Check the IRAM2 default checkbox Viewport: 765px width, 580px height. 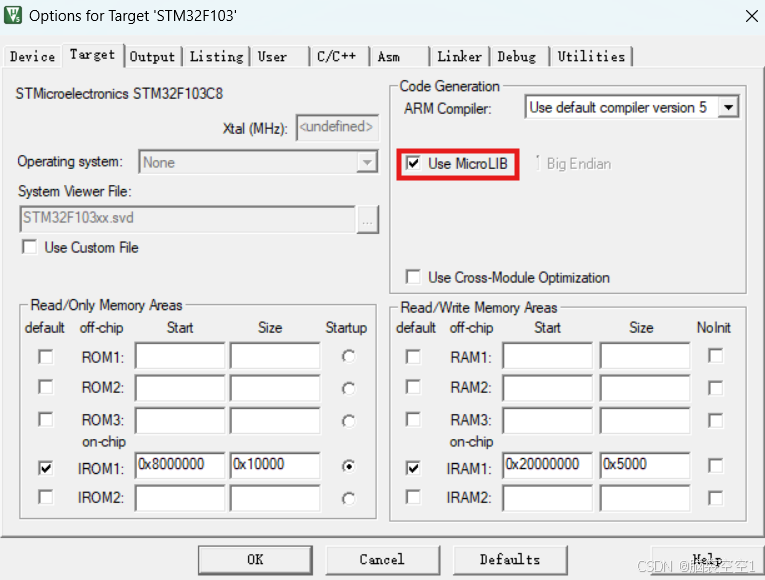pyautogui.click(x=413, y=497)
